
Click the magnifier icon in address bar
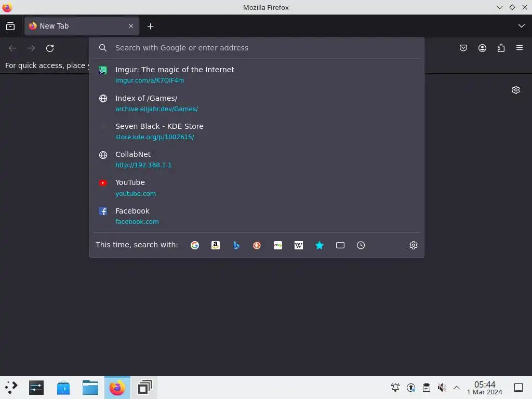click(x=103, y=48)
